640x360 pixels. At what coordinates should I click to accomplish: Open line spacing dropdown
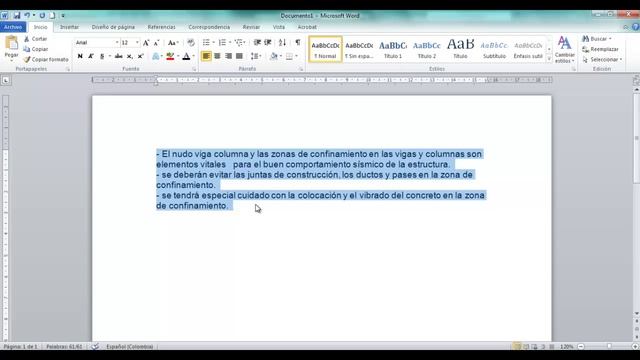[x=256, y=56]
